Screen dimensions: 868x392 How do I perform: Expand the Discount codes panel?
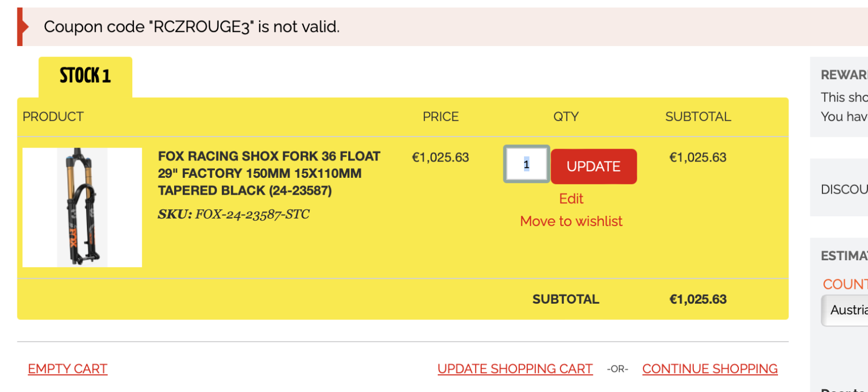844,189
